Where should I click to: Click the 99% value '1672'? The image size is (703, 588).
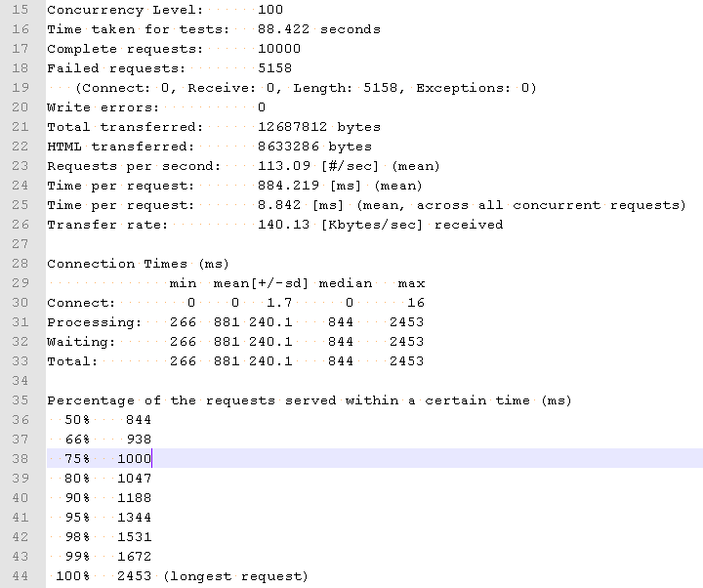[134, 557]
